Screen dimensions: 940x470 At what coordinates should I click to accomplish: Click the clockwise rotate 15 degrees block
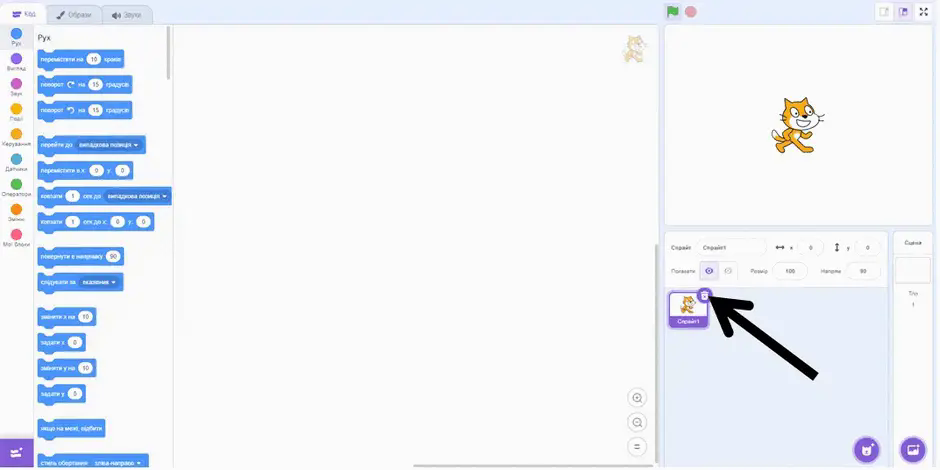(x=85, y=85)
